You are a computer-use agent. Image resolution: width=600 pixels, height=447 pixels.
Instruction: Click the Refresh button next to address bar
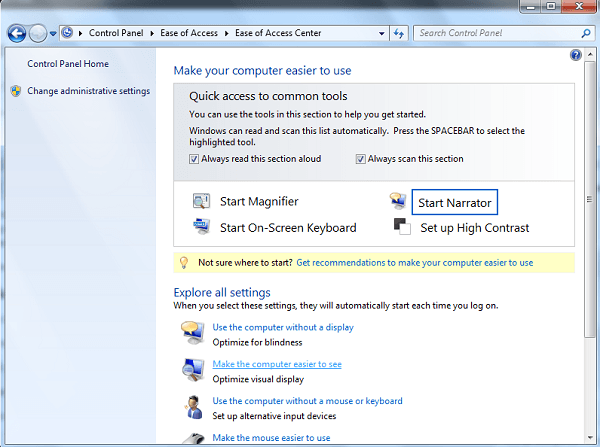(x=399, y=33)
